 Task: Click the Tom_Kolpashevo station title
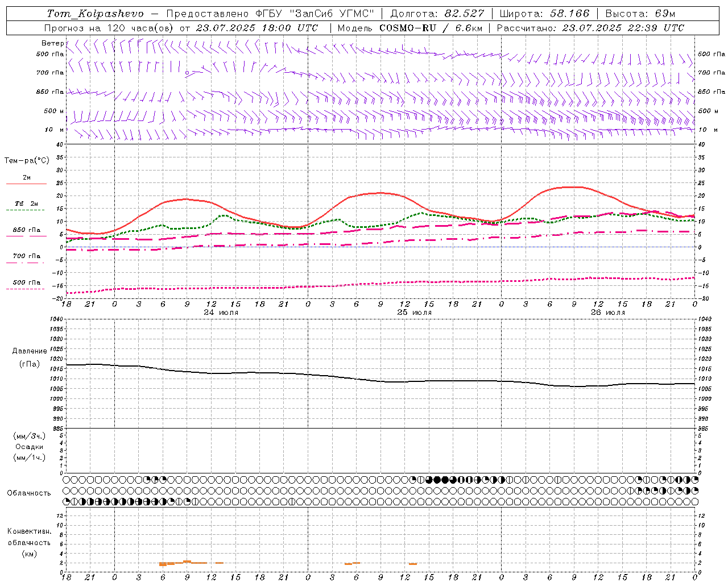tap(96, 14)
